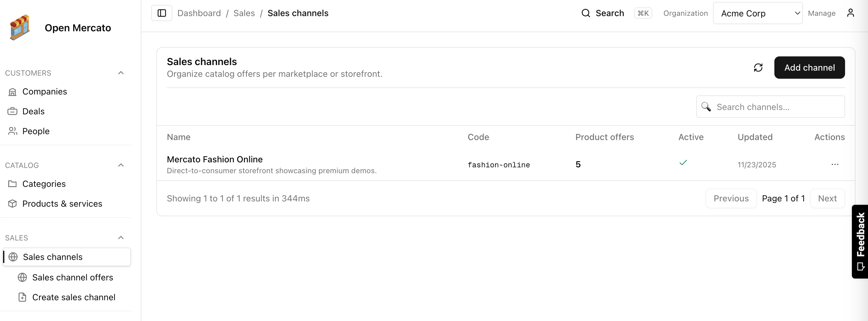Click the Deals briefcase icon
Image resolution: width=868 pixels, height=321 pixels.
(x=12, y=111)
